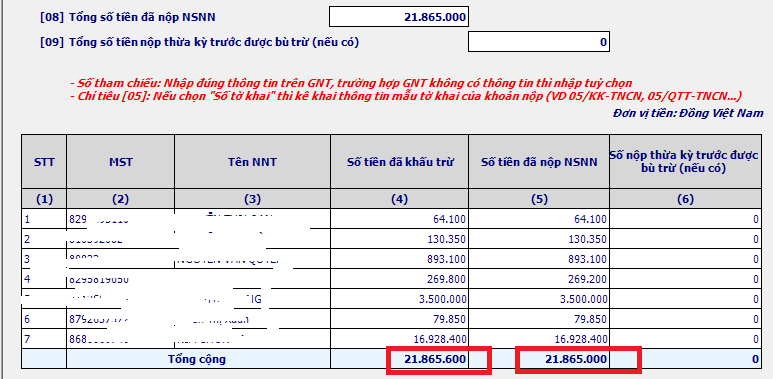This screenshot has height=379, width=773.
Task: Click the Số tiền đã khấu trừ header
Action: [400, 162]
